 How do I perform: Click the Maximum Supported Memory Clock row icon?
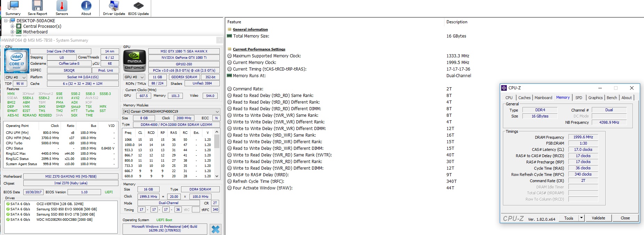click(x=230, y=56)
